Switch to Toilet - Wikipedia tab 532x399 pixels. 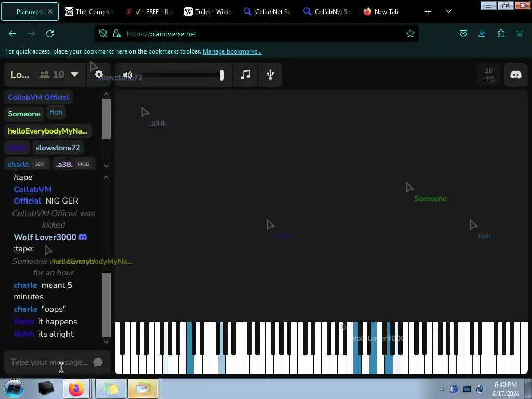209,12
